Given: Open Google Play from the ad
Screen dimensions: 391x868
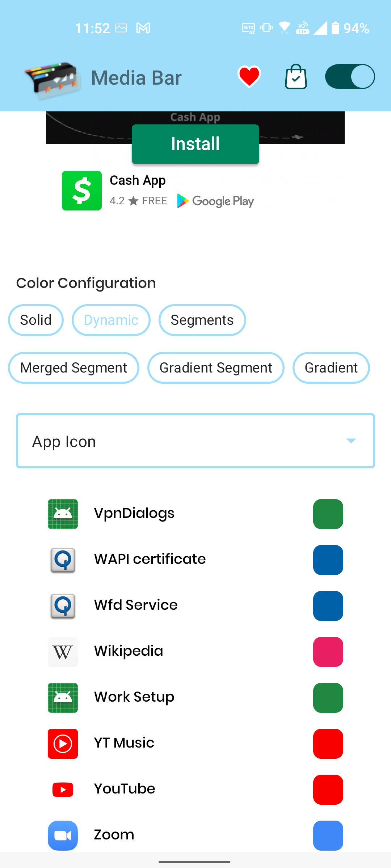Looking at the screenshot, I should click(x=215, y=201).
